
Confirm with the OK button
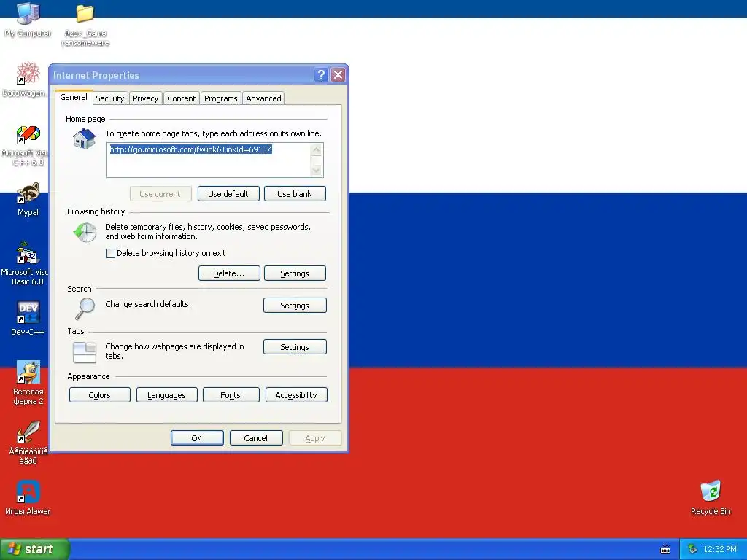point(197,438)
